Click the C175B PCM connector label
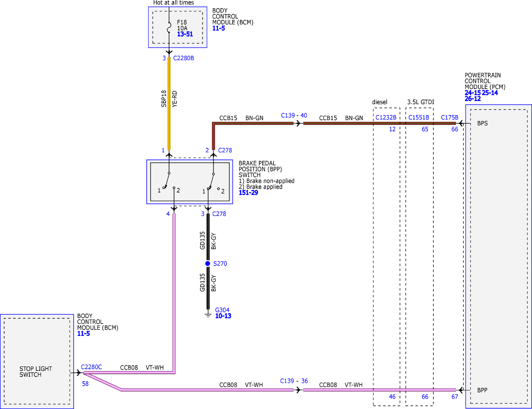The height and width of the screenshot is (409, 532). click(x=450, y=117)
